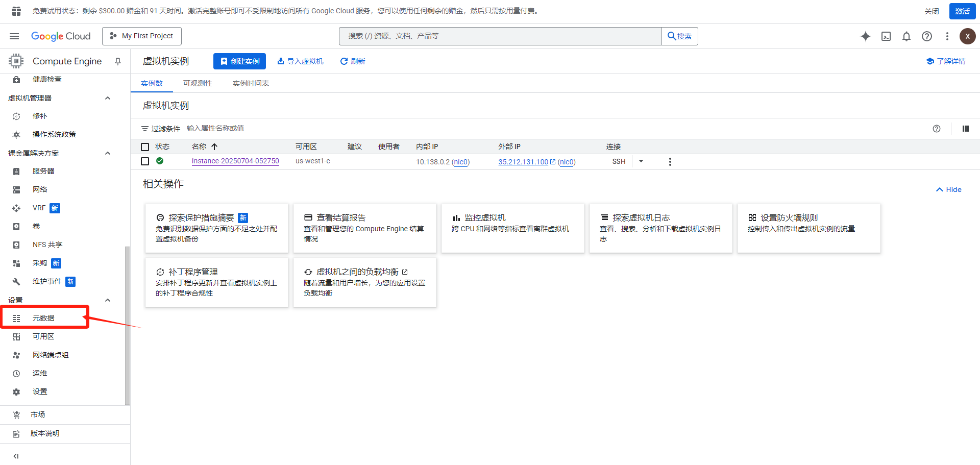Connect via the SSH button
The width and height of the screenshot is (980, 465).
tap(619, 161)
